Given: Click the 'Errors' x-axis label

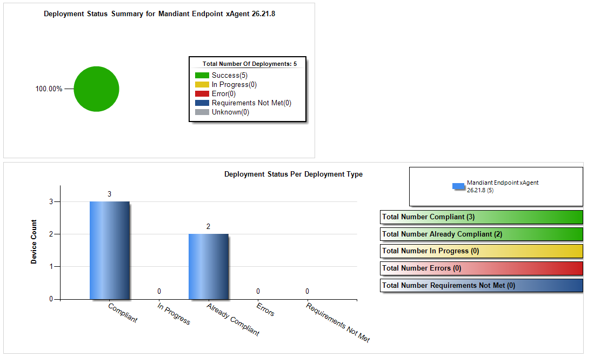Looking at the screenshot, I should tap(265, 309).
